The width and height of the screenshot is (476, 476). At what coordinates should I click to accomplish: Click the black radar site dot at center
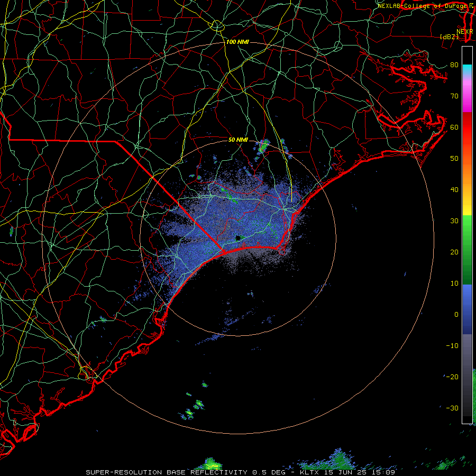(238, 237)
